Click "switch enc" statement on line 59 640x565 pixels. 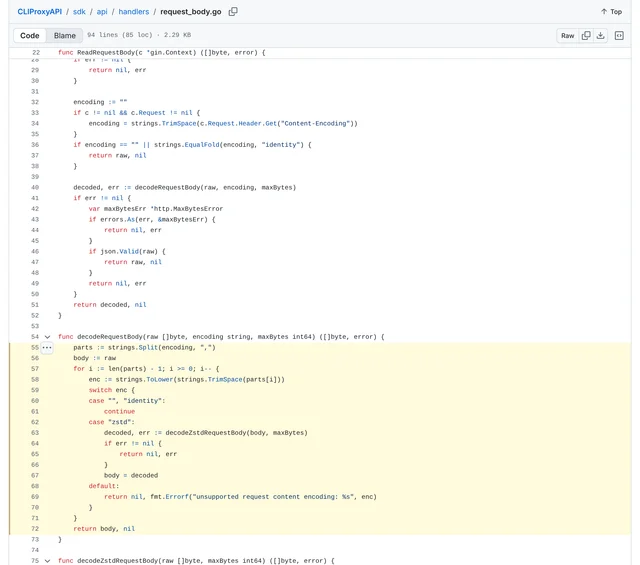pos(108,390)
